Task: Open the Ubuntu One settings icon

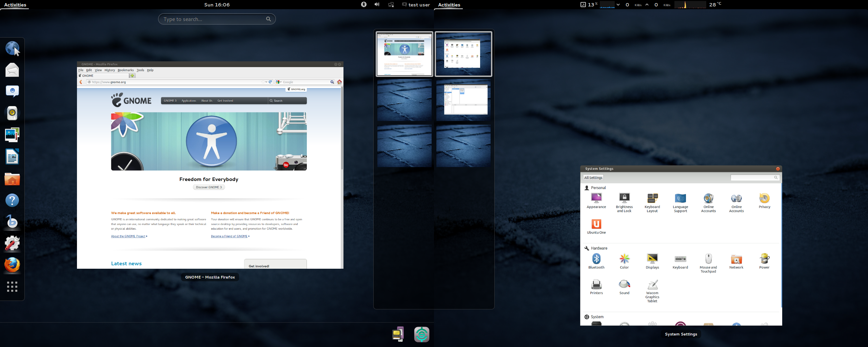Action: tap(596, 224)
